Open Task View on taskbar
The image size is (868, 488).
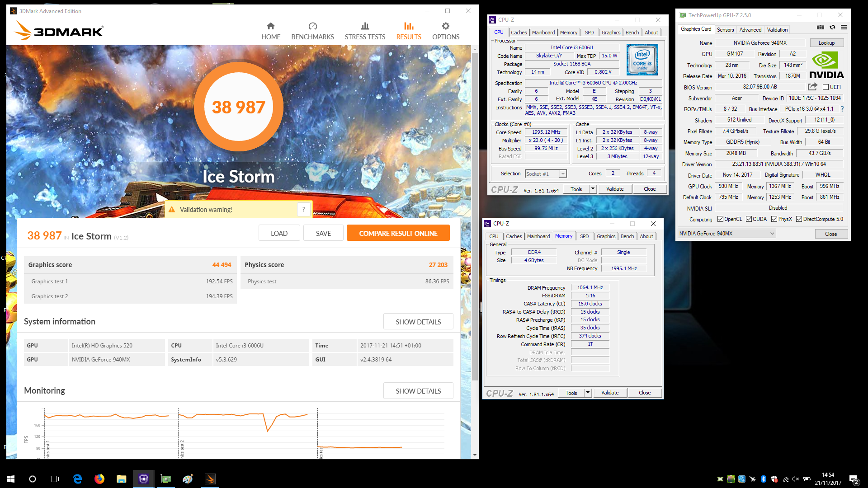[54, 479]
